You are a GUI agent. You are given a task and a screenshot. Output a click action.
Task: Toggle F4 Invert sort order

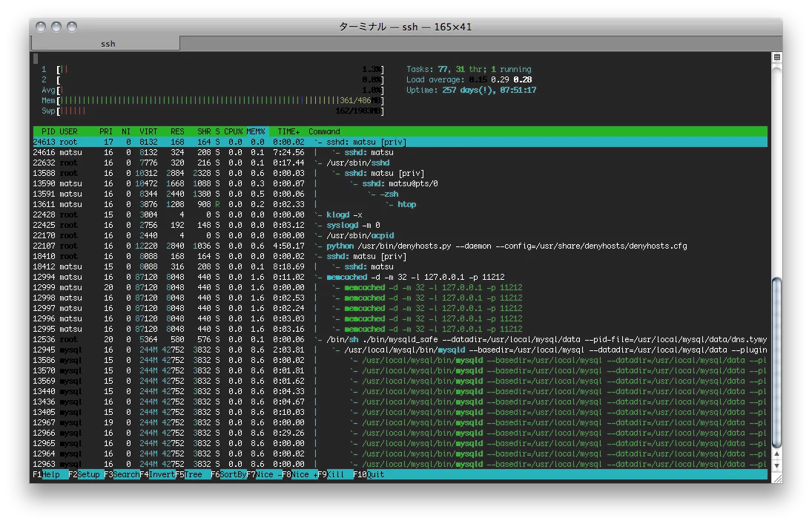coord(162,474)
